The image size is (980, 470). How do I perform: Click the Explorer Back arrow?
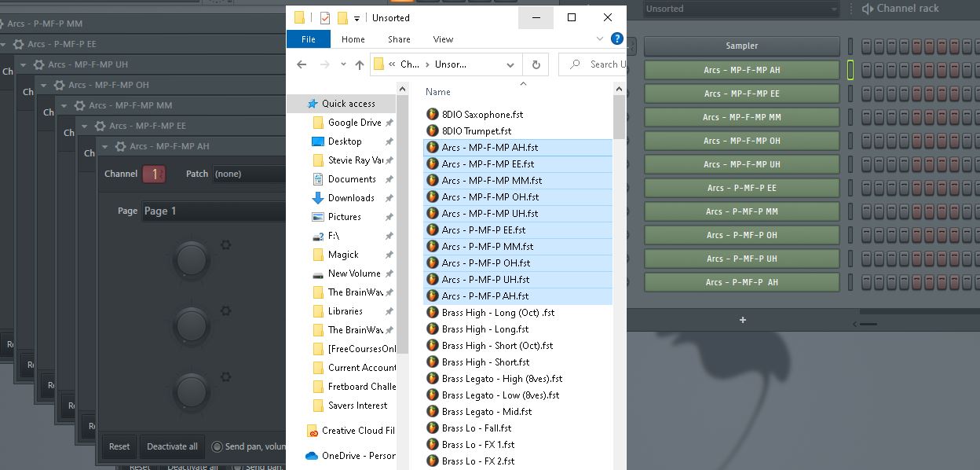click(x=302, y=64)
